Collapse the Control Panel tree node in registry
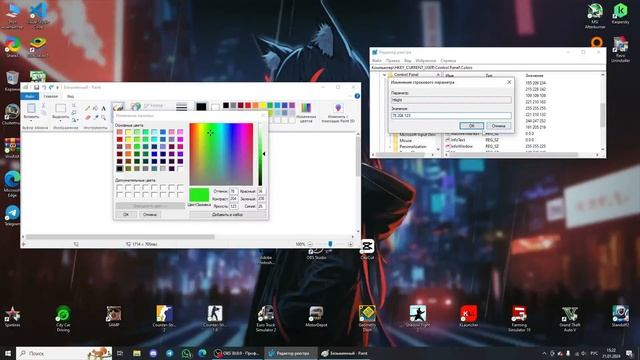This screenshot has width=640, height=360. 384,75
